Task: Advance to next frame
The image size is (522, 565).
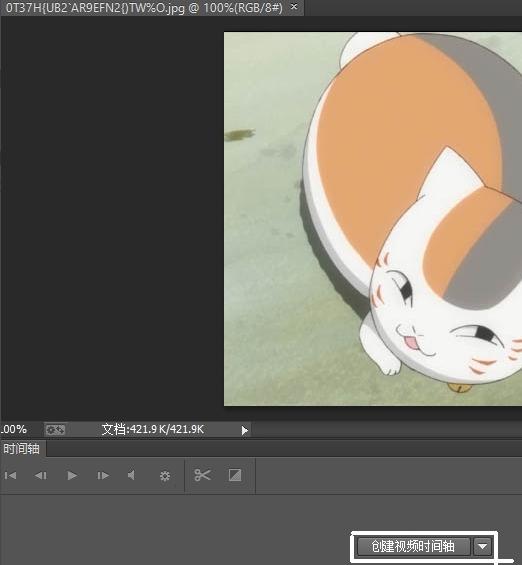Action: (x=103, y=476)
